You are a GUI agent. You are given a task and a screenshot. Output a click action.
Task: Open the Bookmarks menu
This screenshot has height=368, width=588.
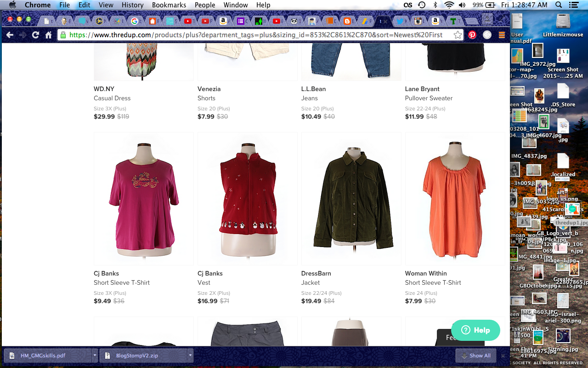click(169, 5)
